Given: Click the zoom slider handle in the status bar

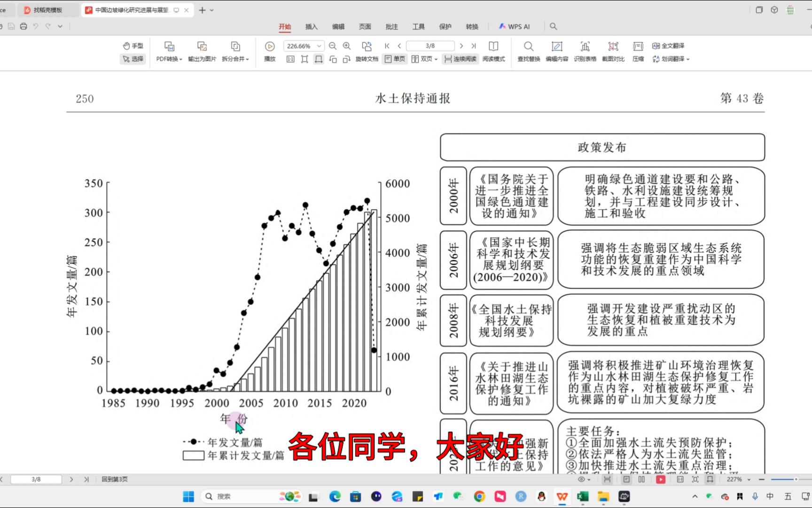Looking at the screenshot, I should click(796, 479).
